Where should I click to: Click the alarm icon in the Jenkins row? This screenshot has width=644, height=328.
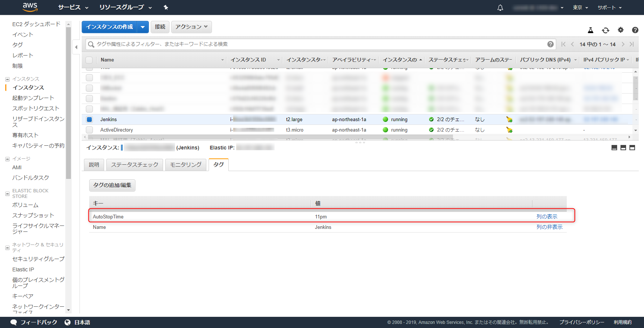coord(509,119)
